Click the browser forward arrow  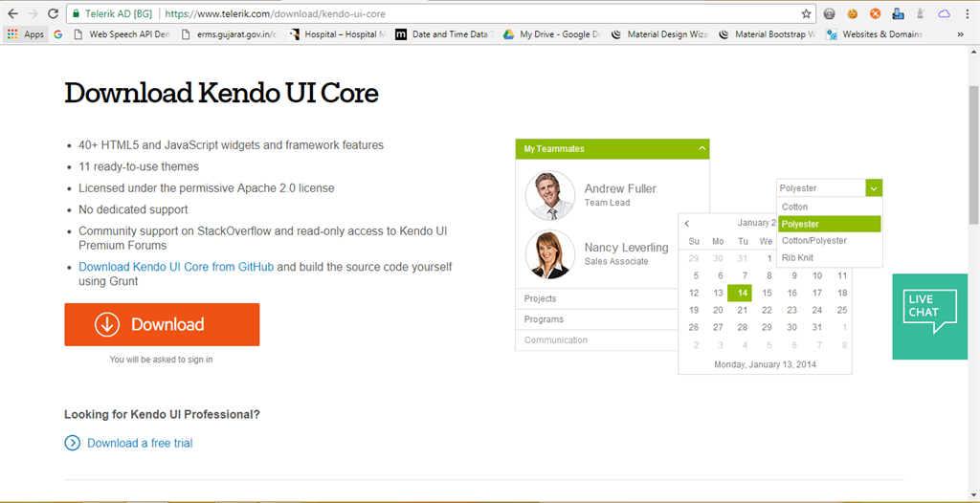tap(33, 13)
